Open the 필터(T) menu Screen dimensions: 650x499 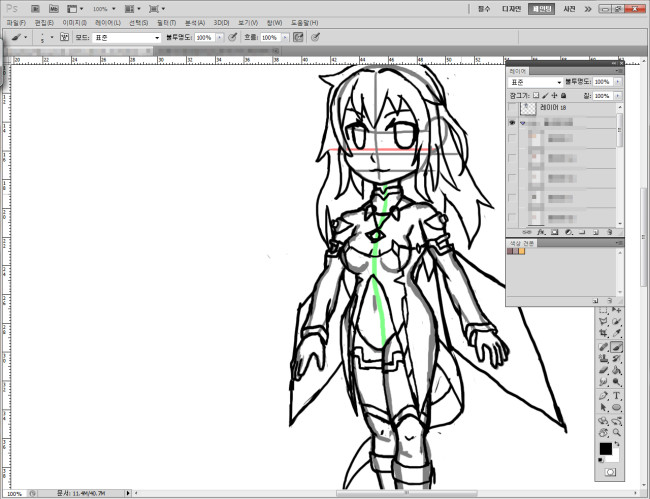tap(166, 22)
